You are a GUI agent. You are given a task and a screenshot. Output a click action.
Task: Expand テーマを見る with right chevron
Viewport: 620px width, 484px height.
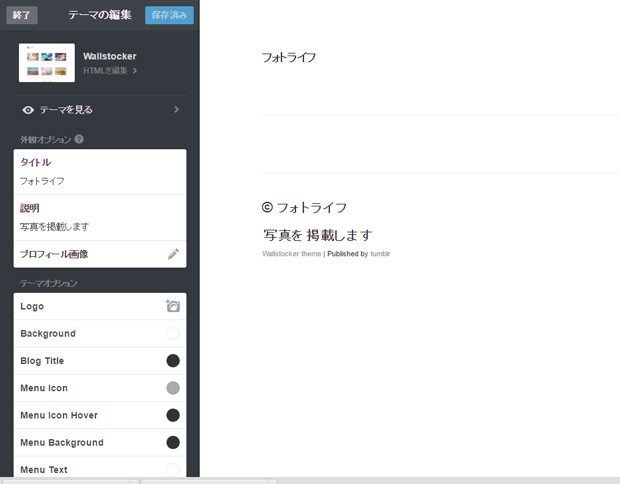(176, 110)
